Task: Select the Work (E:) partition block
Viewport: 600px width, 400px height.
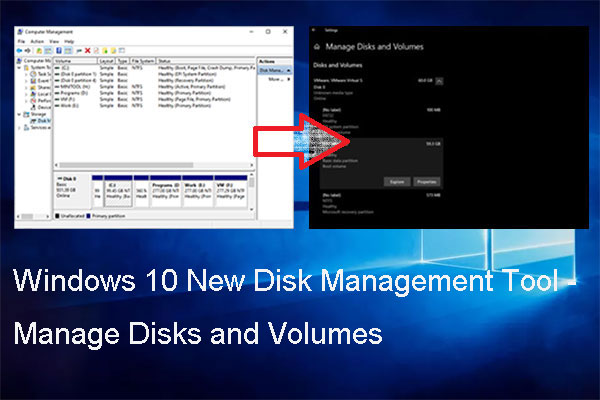Action: [x=197, y=191]
